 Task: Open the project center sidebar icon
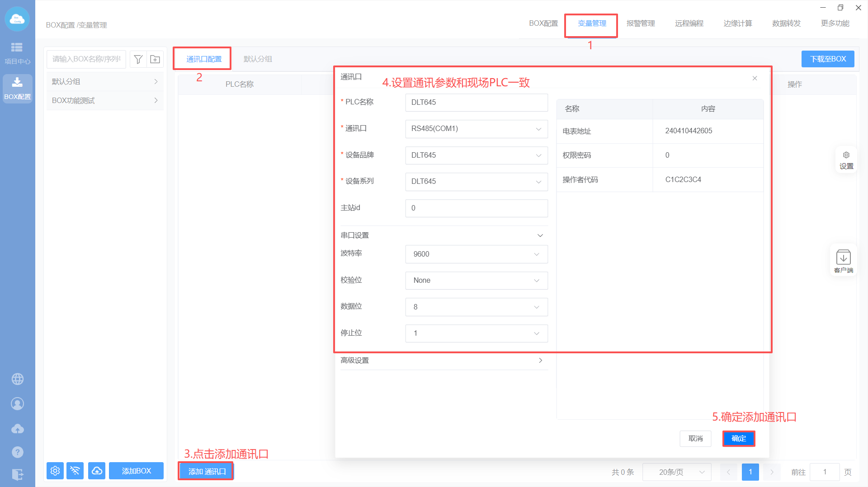17,53
